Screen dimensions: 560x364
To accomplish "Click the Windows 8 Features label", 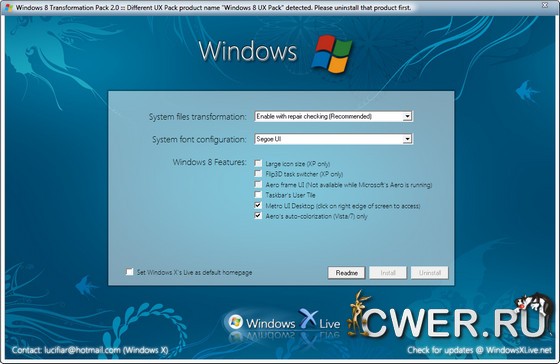I will coord(210,162).
